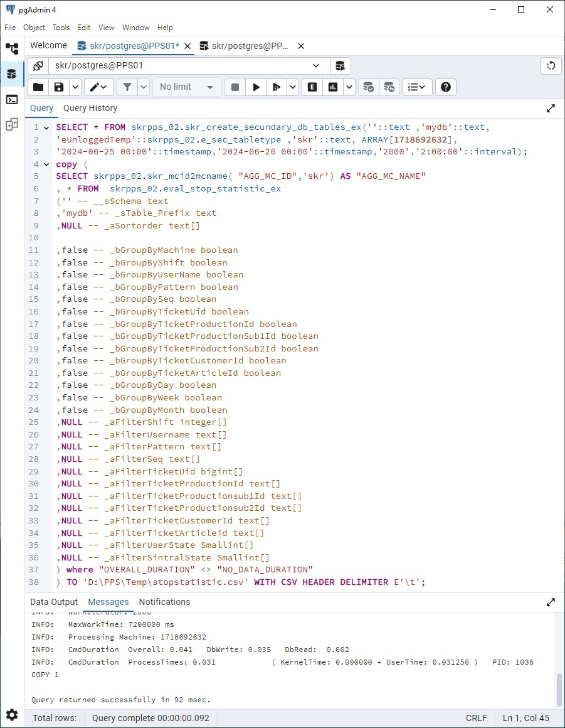Open settings gear at sidebar bottom
Image resolution: width=565 pixels, height=728 pixels.
point(11,715)
